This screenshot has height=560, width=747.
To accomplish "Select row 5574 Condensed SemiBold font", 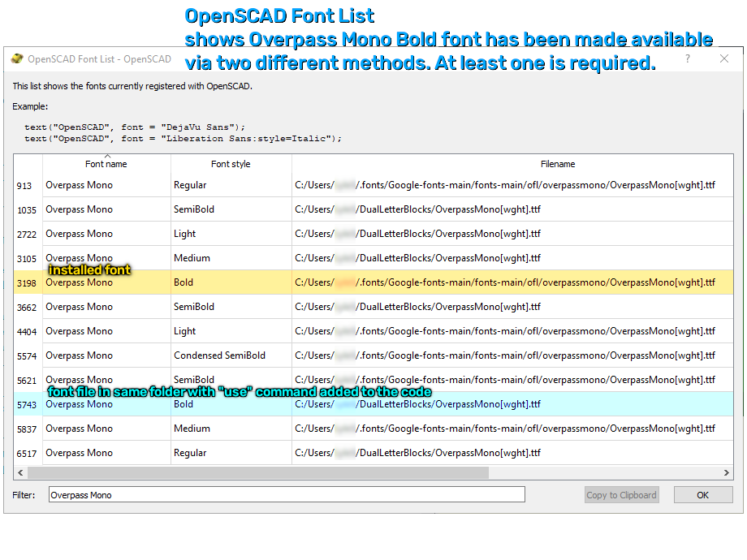I will point(219,355).
